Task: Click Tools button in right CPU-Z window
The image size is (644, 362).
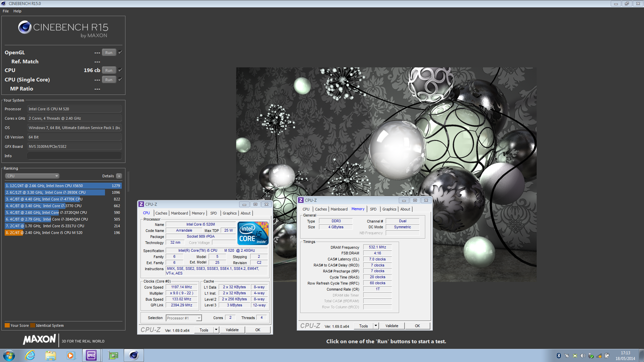Action: (364, 326)
